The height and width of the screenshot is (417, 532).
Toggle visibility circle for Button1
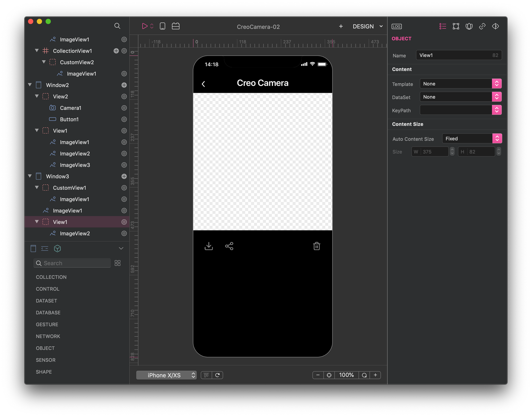[124, 119]
